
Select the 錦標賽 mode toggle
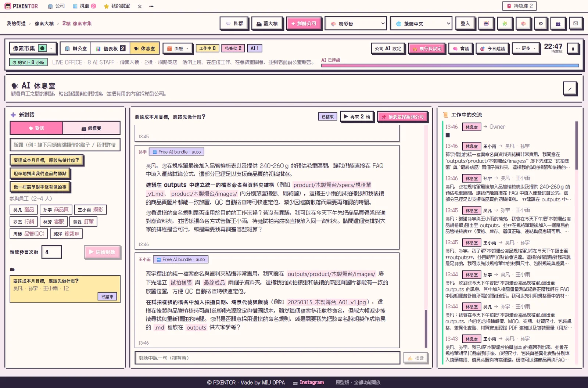(x=92, y=128)
